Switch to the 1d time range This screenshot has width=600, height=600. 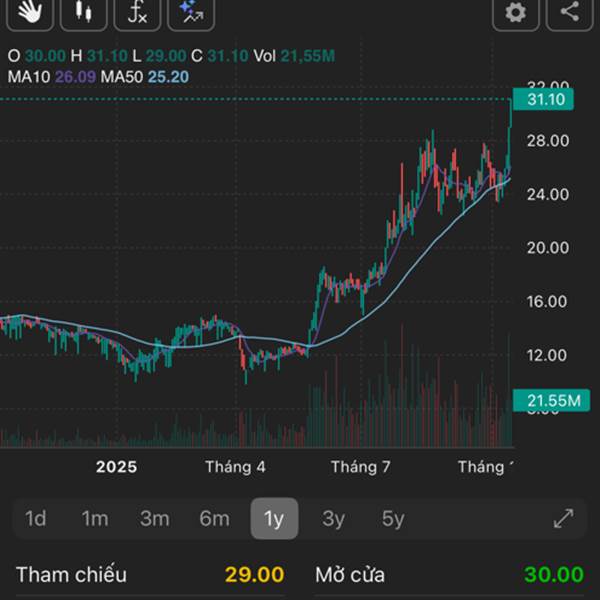pyautogui.click(x=36, y=518)
